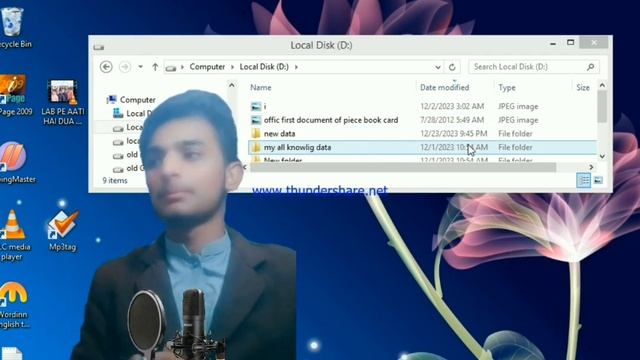
Task: Open the Recycle Bin desktop icon
Action: [x=13, y=27]
